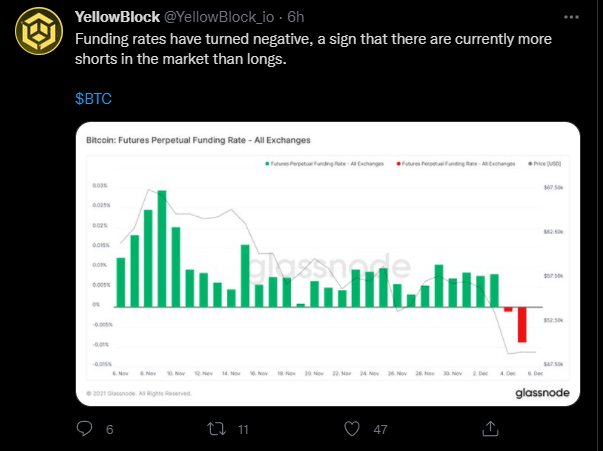Toggle the red Funding Rate legend entry
This screenshot has width=603, height=451.
pos(456,164)
